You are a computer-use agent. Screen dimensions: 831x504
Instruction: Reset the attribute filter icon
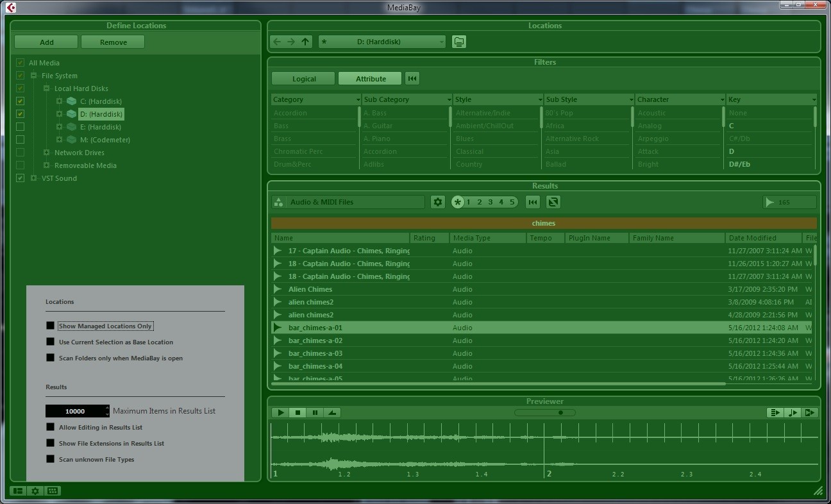point(412,78)
